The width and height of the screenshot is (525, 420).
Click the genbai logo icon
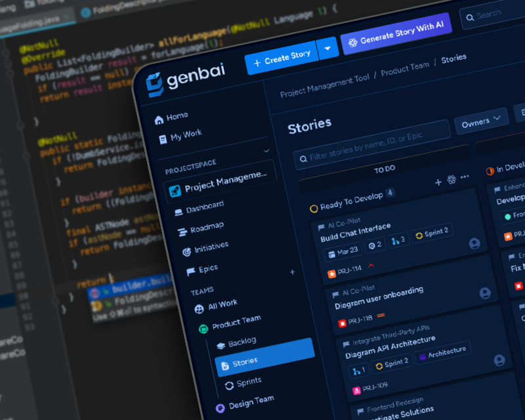click(x=154, y=85)
